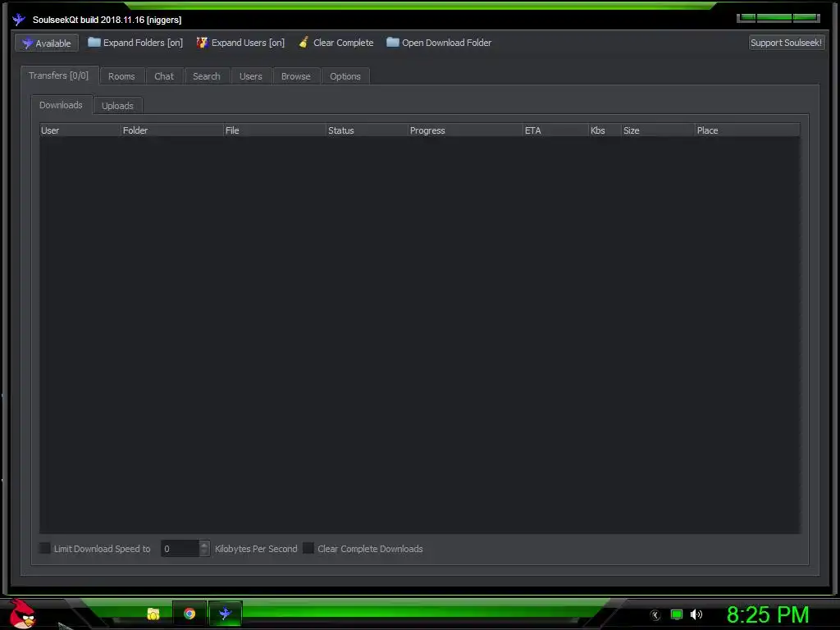The image size is (840, 630).
Task: Open the Chat tab
Action: [164, 76]
